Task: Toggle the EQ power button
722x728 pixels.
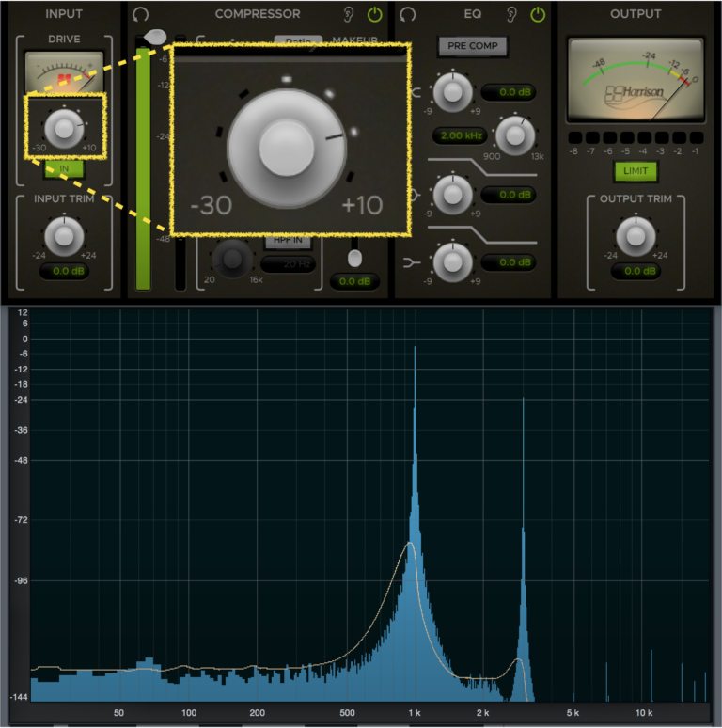Action: tap(538, 14)
